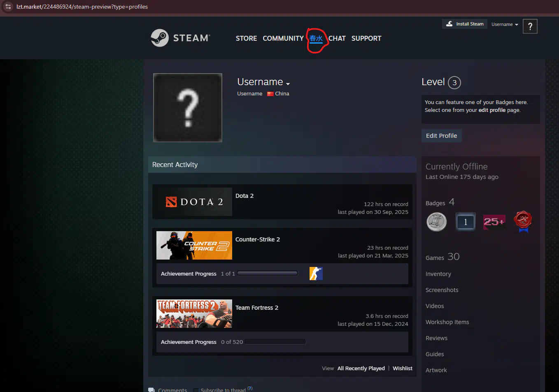Open the COMMUNITY menu

[x=283, y=38]
